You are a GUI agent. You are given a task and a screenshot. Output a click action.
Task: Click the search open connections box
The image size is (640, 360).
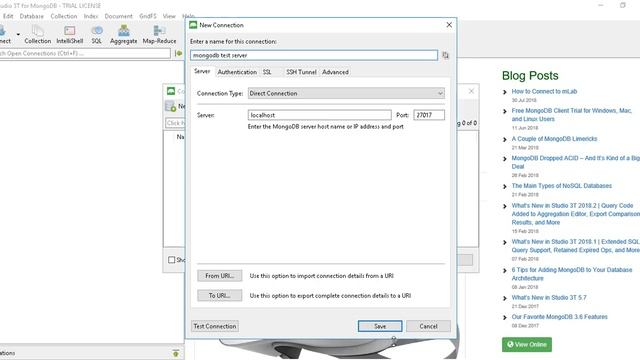pyautogui.click(x=85, y=53)
